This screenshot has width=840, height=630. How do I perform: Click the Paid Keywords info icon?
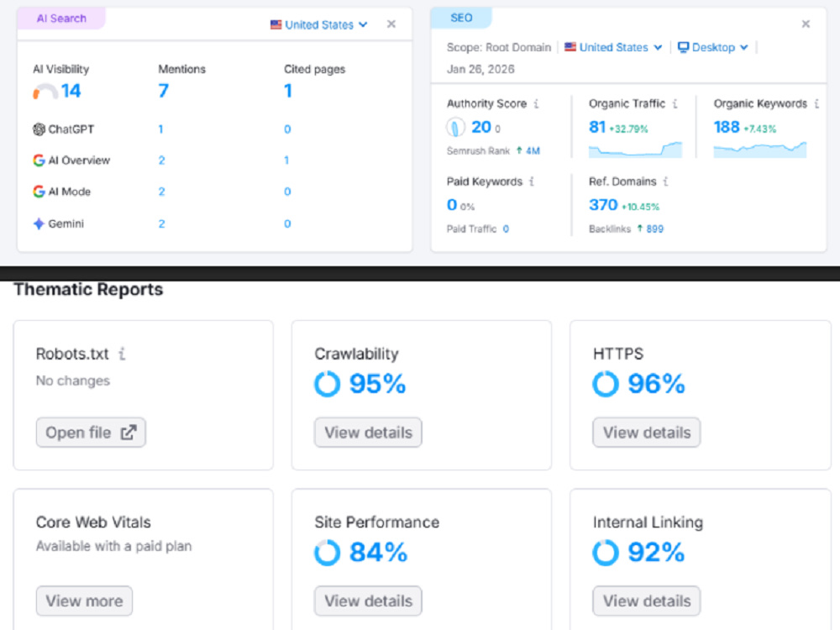click(532, 181)
